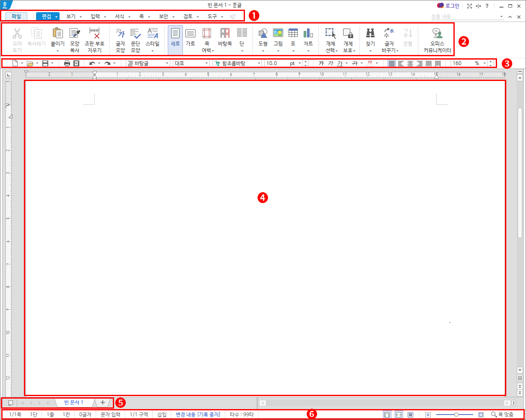
Task: Expand the 표 dropdown arrow
Action: tap(293, 51)
